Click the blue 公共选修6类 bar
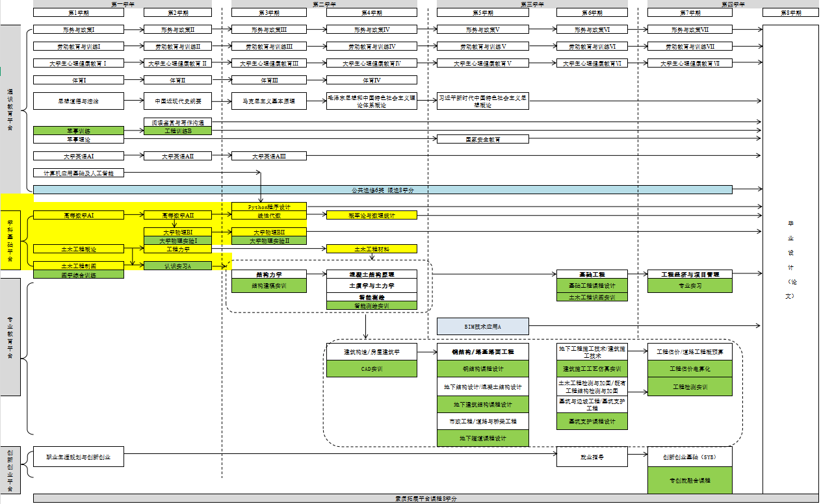 (383, 190)
